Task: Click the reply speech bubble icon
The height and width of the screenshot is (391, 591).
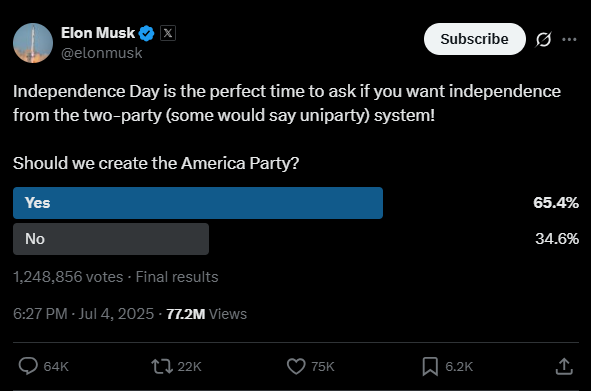Action: [28, 366]
